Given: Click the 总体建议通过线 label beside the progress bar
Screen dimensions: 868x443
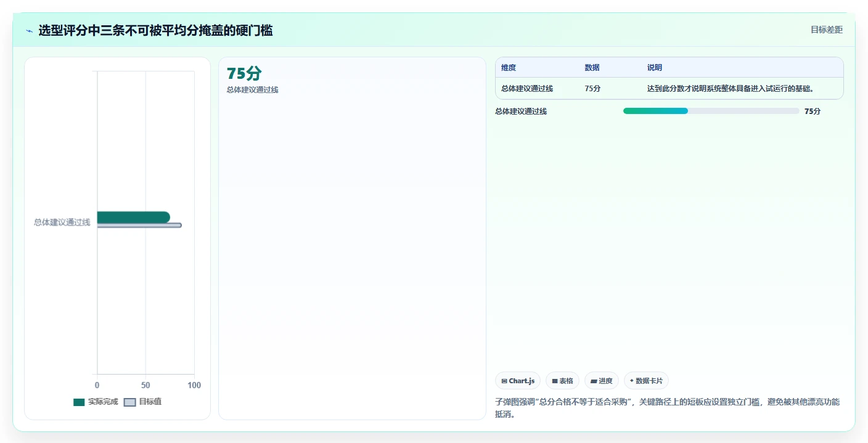Looking at the screenshot, I should click(521, 112).
